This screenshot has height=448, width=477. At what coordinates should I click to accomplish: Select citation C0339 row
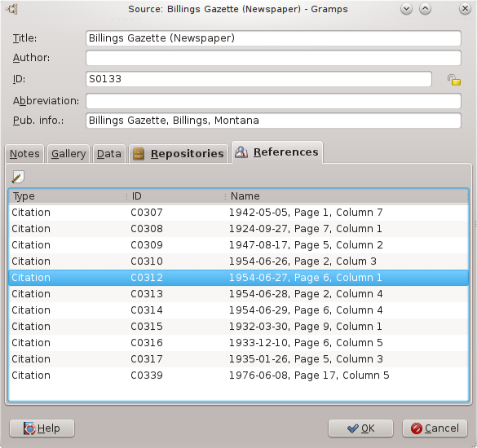click(x=238, y=376)
